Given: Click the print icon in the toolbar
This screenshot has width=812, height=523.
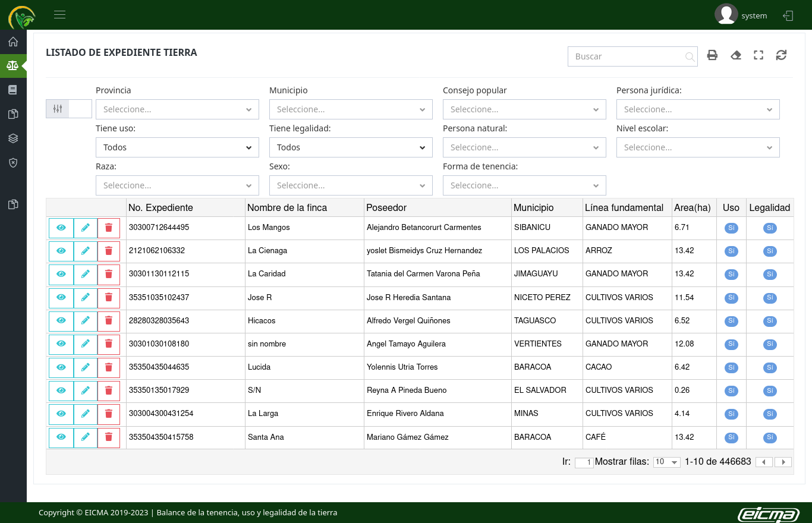Looking at the screenshot, I should (x=712, y=55).
